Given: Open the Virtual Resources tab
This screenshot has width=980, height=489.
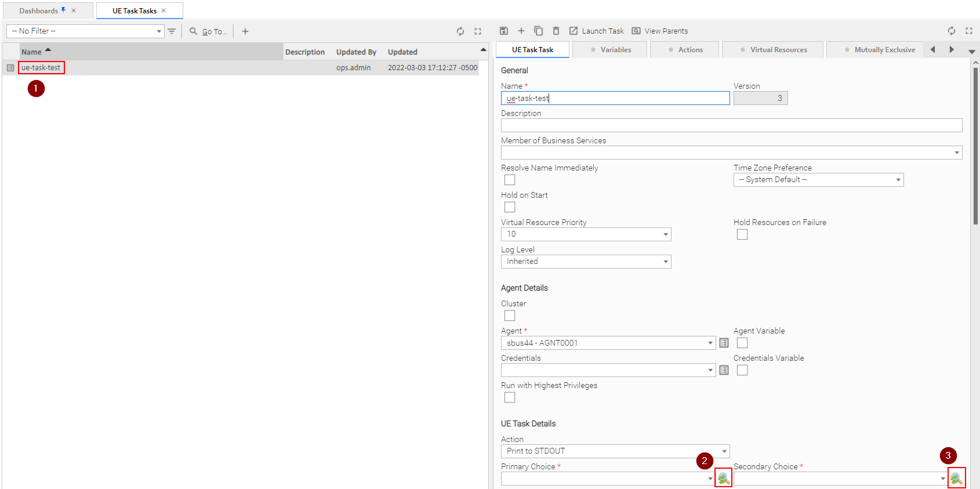Looking at the screenshot, I should [x=773, y=50].
